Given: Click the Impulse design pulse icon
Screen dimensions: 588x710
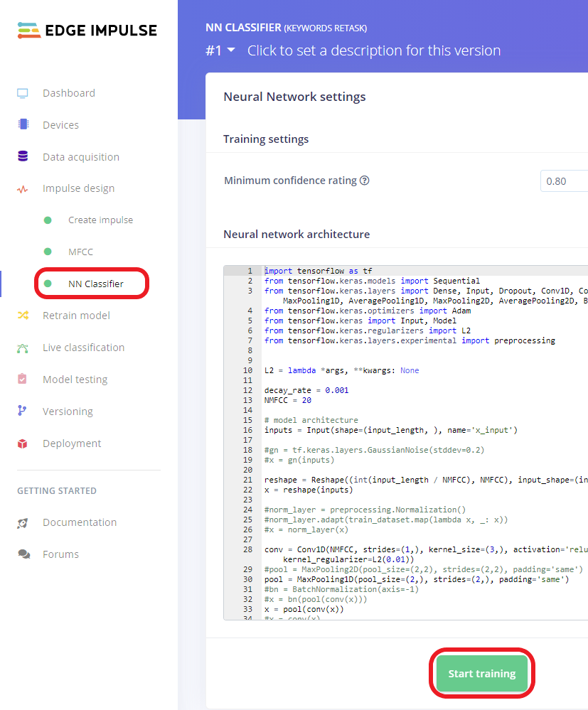Looking at the screenshot, I should [x=23, y=189].
